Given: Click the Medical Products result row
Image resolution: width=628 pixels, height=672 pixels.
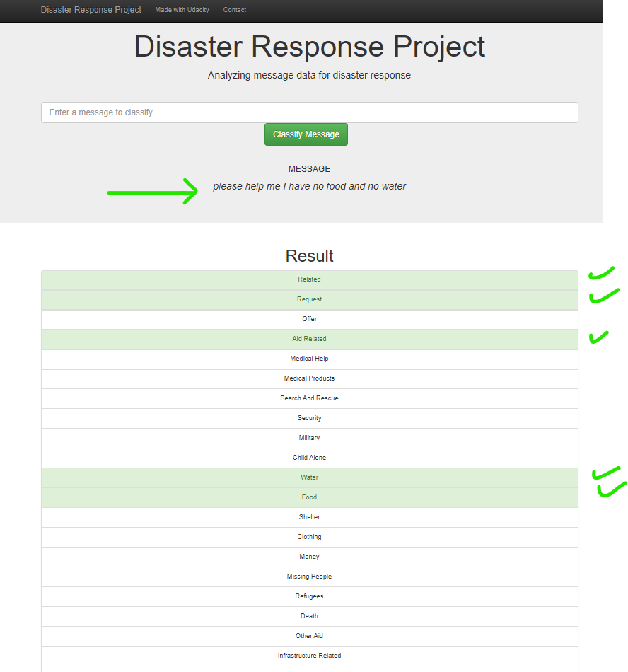Looking at the screenshot, I should coord(309,379).
